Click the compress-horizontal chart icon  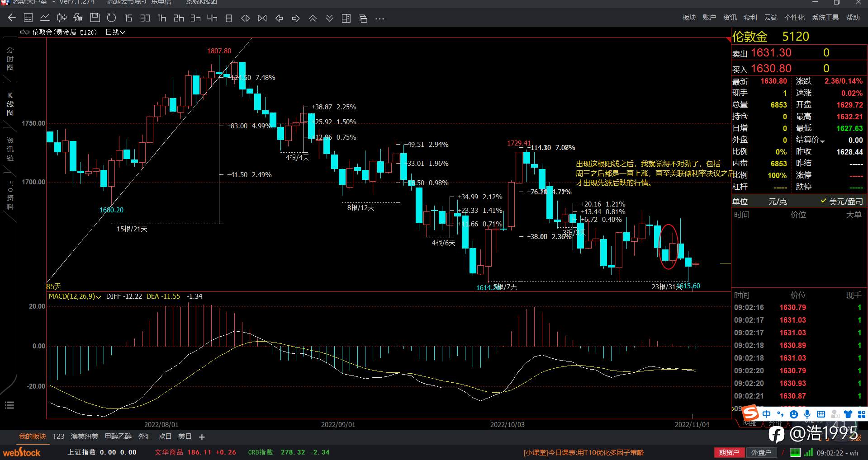point(262,18)
